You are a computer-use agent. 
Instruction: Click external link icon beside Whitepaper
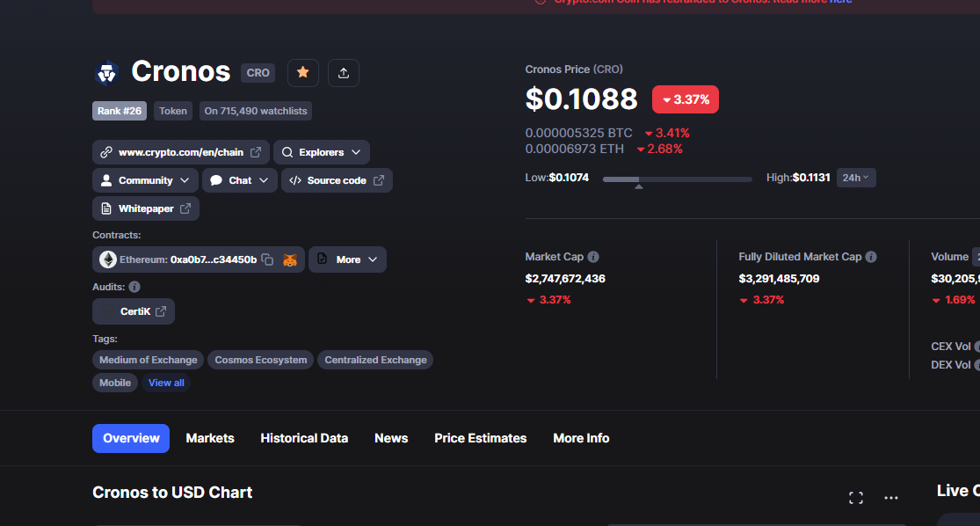[x=185, y=208]
